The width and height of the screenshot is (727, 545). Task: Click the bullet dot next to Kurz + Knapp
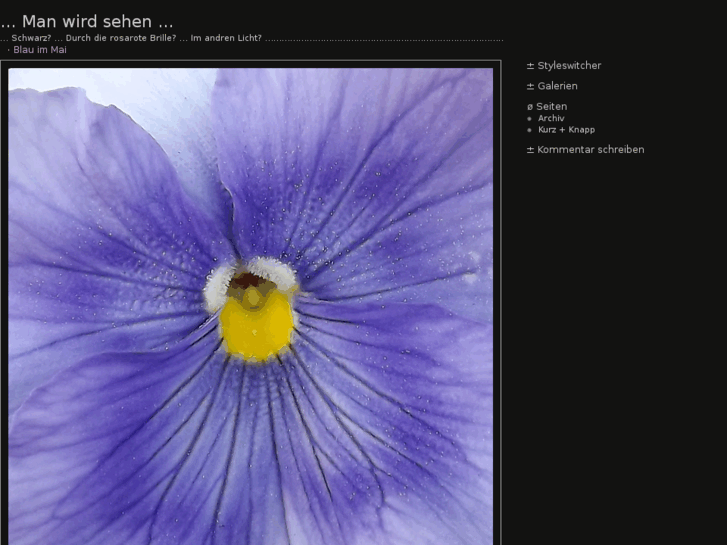coord(530,130)
